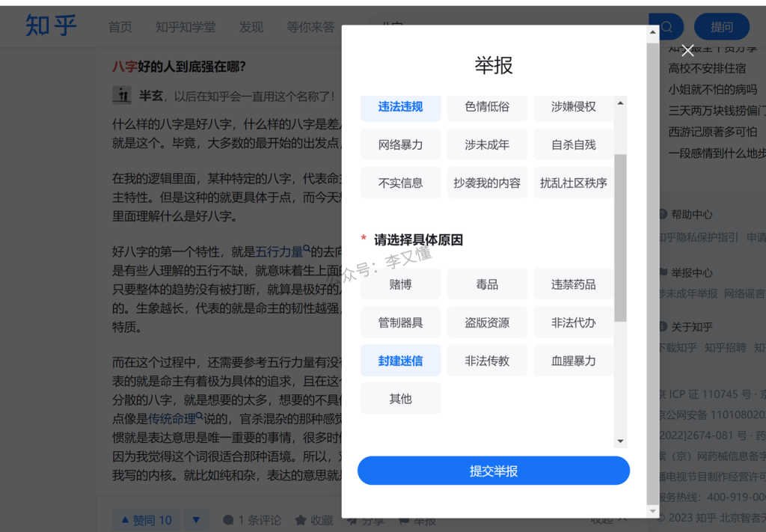This screenshot has height=532, width=766.
Task: Click dialog outer scrollbar down arrow
Action: pos(652,511)
